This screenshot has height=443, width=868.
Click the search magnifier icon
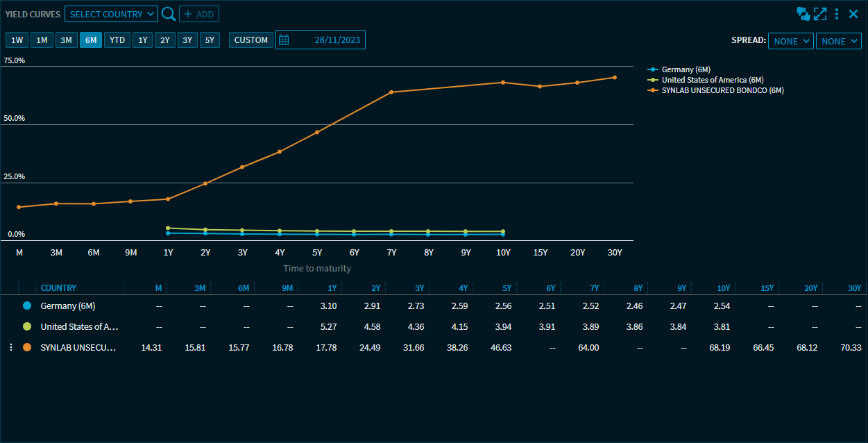(168, 14)
